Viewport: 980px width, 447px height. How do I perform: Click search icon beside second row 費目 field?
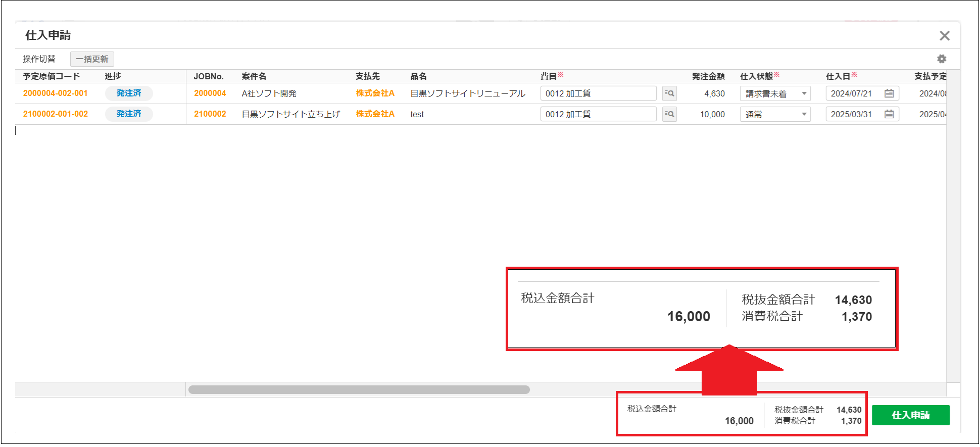point(669,114)
